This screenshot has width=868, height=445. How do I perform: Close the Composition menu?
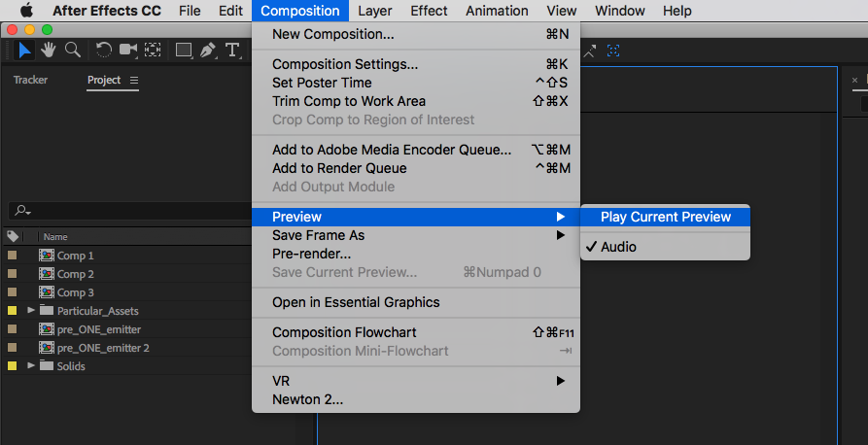click(300, 11)
